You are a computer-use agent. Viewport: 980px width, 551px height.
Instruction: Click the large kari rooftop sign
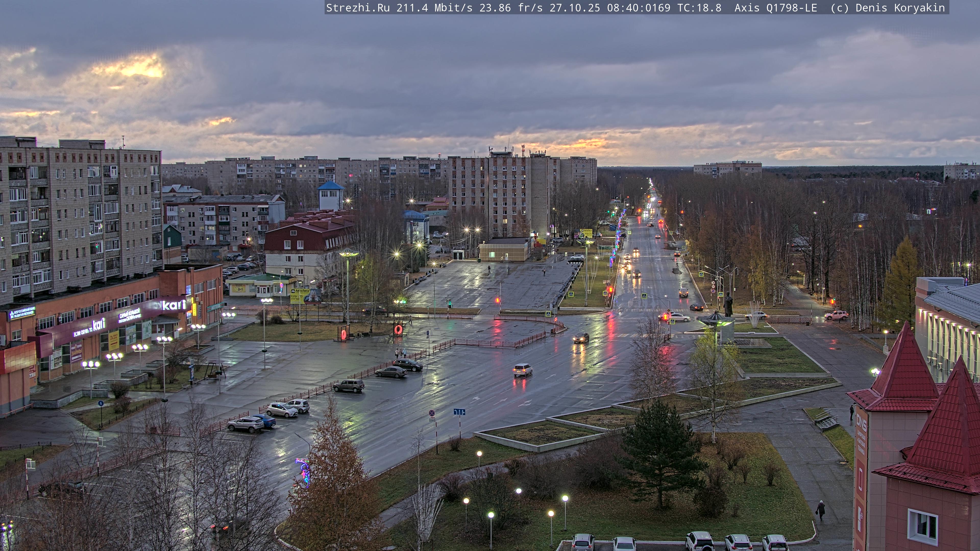click(174, 305)
